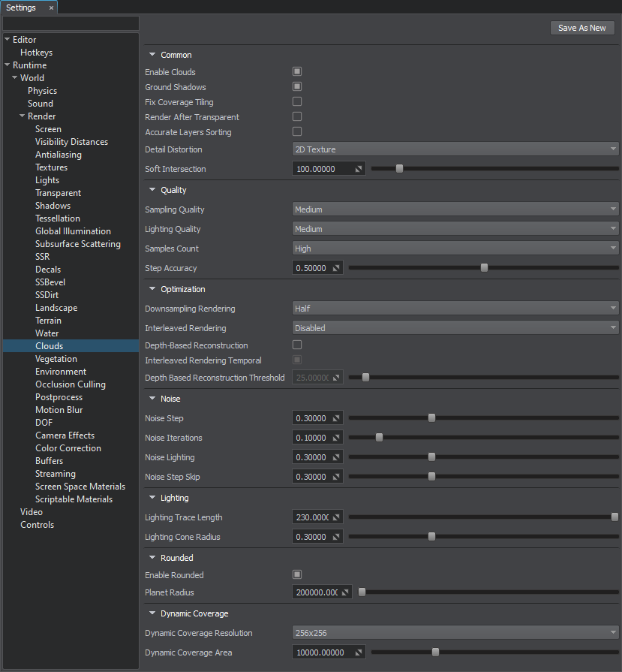Click the Lighting Trace Length value field
Image resolution: width=622 pixels, height=672 pixels.
pos(317,517)
